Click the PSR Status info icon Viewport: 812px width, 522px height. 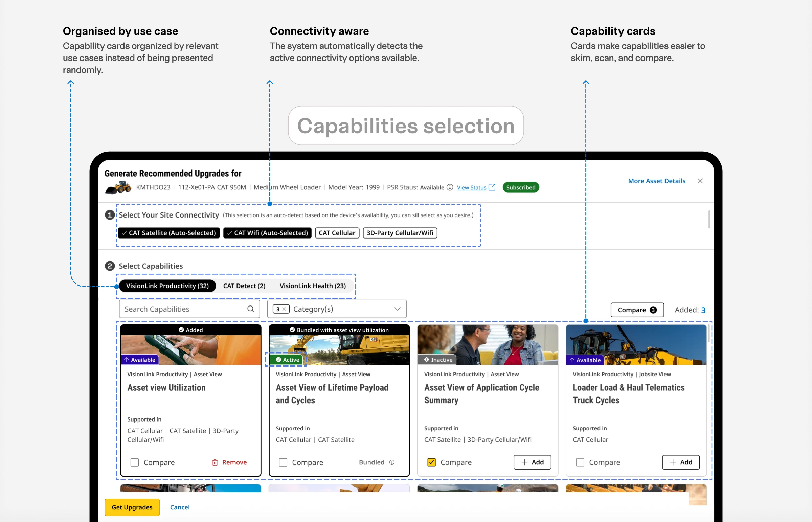click(450, 187)
